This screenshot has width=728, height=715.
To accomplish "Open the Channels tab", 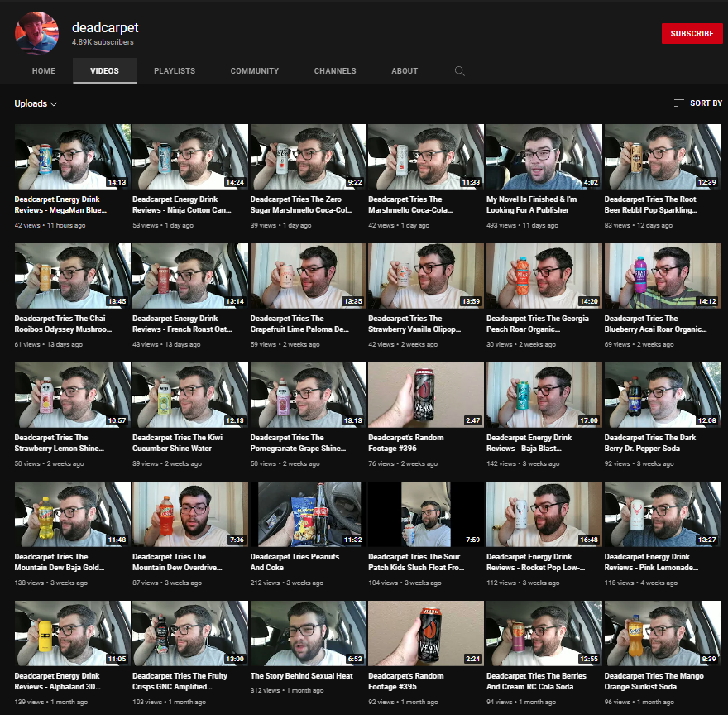I will pos(335,71).
